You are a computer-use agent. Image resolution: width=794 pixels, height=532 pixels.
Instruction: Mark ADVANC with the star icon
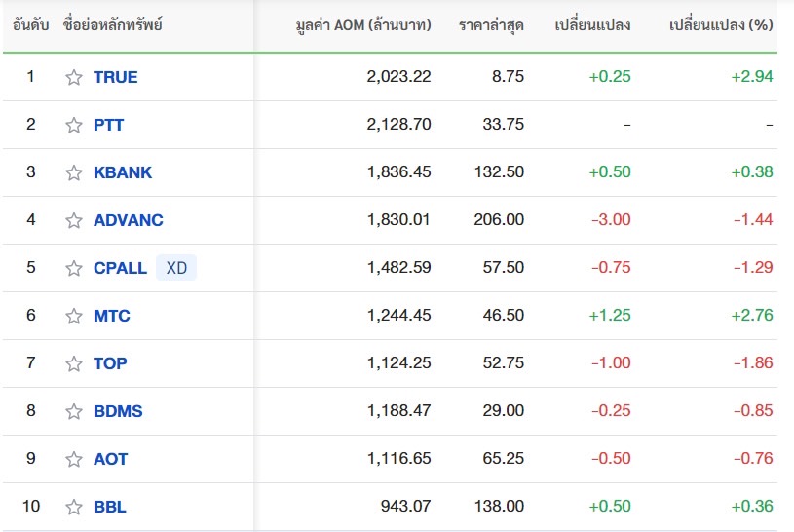pyautogui.click(x=74, y=220)
